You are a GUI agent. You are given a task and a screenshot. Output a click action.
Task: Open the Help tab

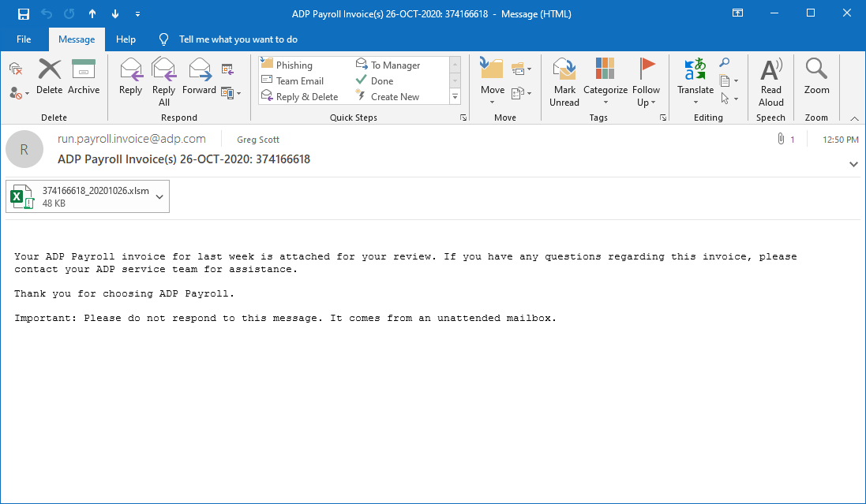click(126, 39)
